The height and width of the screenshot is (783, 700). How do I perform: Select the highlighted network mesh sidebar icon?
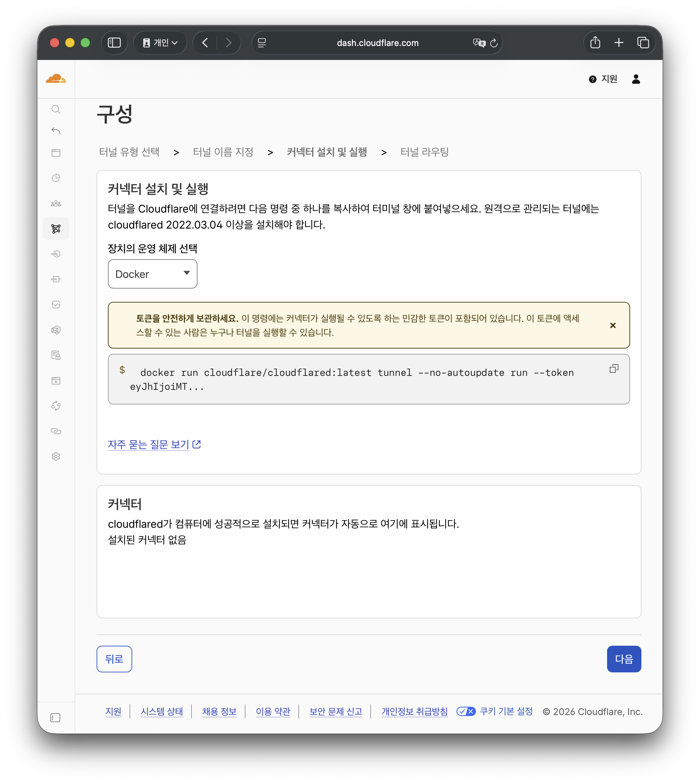coord(56,229)
